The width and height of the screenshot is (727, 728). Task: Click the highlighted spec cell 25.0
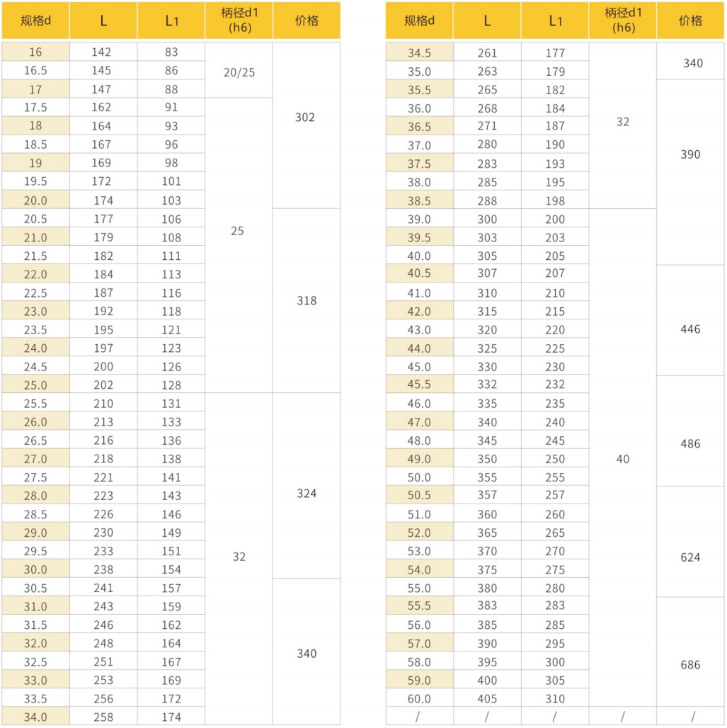35,385
